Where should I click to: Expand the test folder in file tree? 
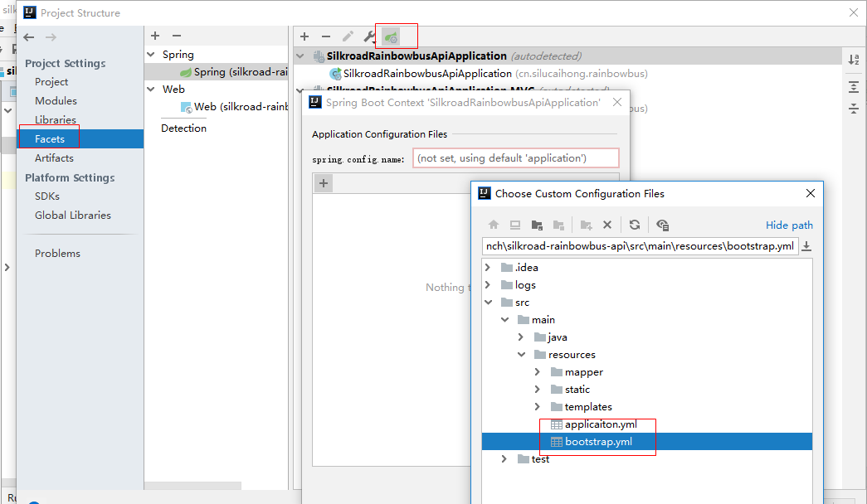click(504, 458)
